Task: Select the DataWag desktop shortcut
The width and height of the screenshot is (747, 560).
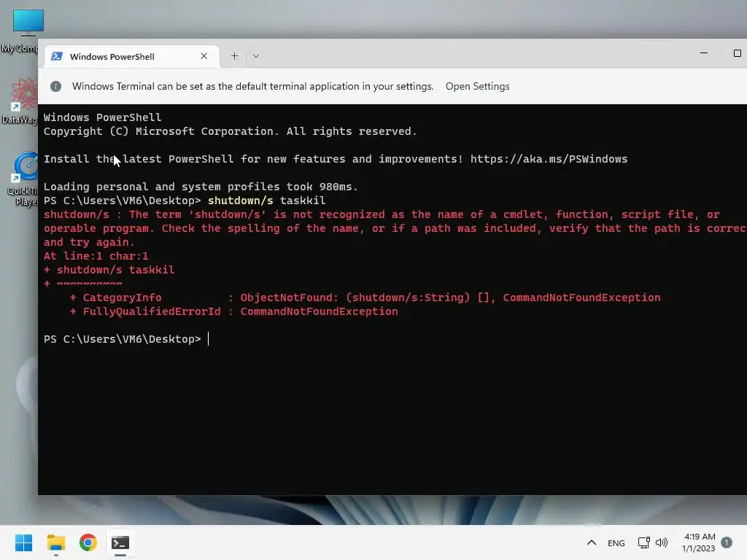Action: (x=20, y=101)
